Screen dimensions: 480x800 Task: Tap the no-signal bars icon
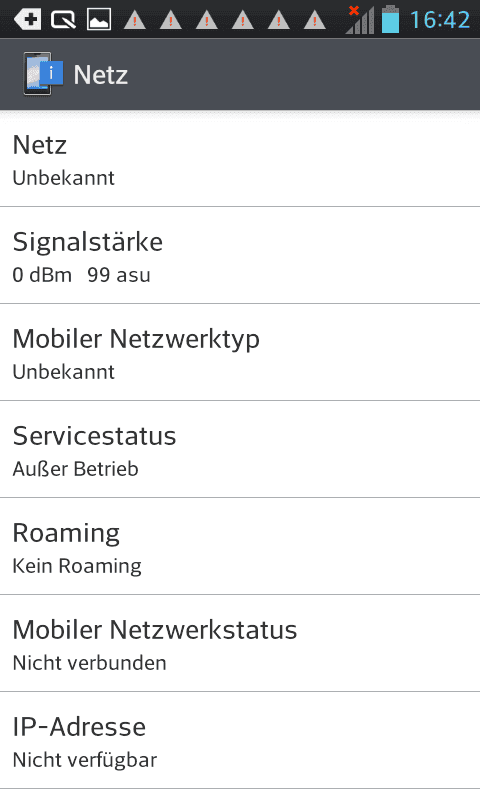[x=360, y=20]
